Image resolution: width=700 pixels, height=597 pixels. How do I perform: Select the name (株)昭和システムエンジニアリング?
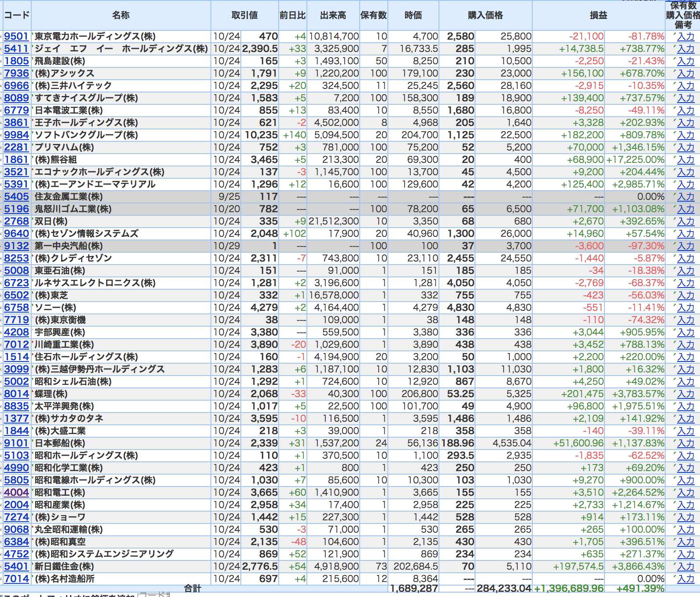[104, 554]
